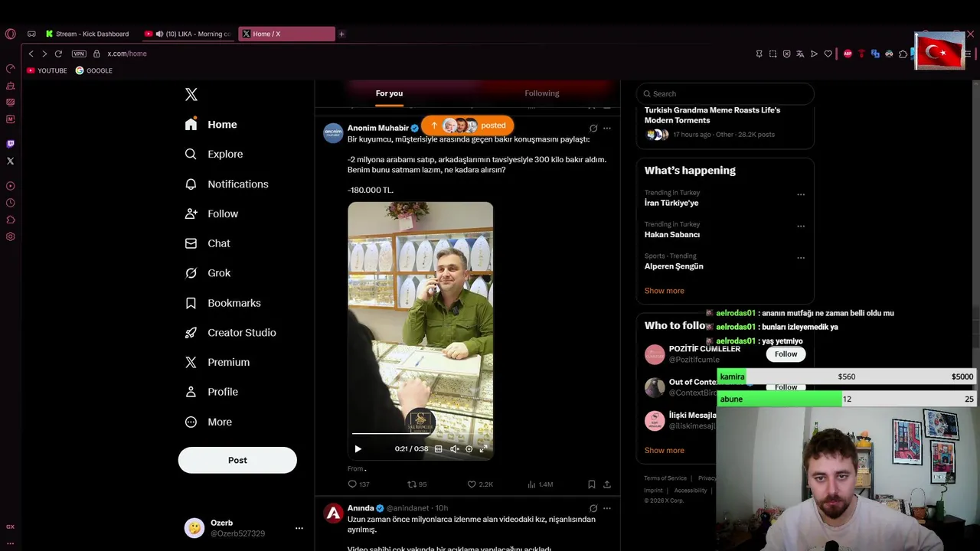Toggle the VPN badge in address bar
Screen dimensions: 980x551
pyautogui.click(x=79, y=54)
